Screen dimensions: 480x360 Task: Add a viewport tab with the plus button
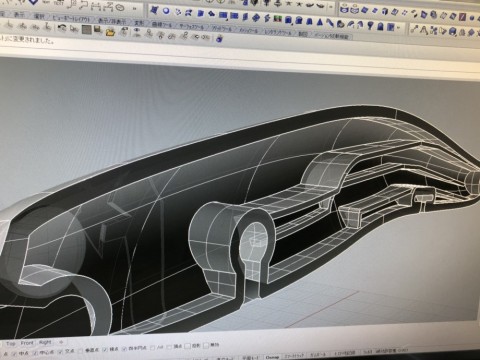point(61,342)
